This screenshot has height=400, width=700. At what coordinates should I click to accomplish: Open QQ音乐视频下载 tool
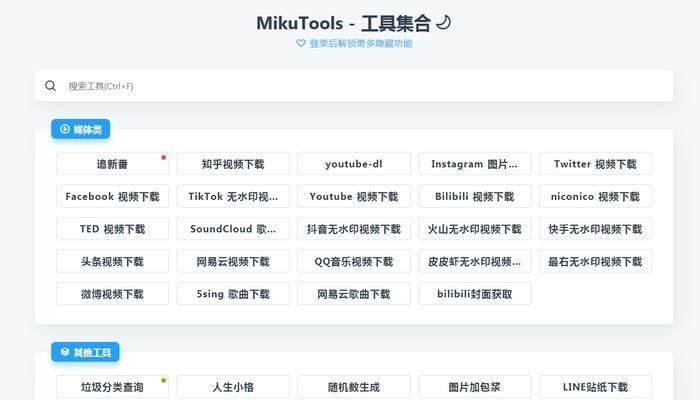point(354,262)
